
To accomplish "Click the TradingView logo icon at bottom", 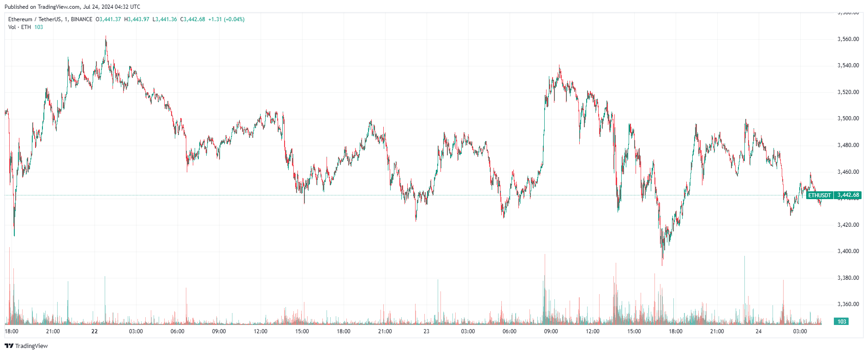I will [9, 346].
